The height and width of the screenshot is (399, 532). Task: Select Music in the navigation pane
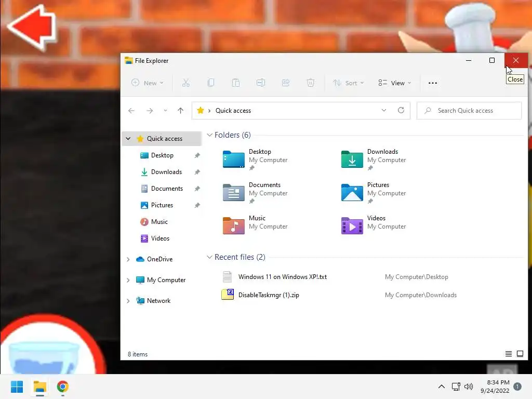pyautogui.click(x=159, y=222)
